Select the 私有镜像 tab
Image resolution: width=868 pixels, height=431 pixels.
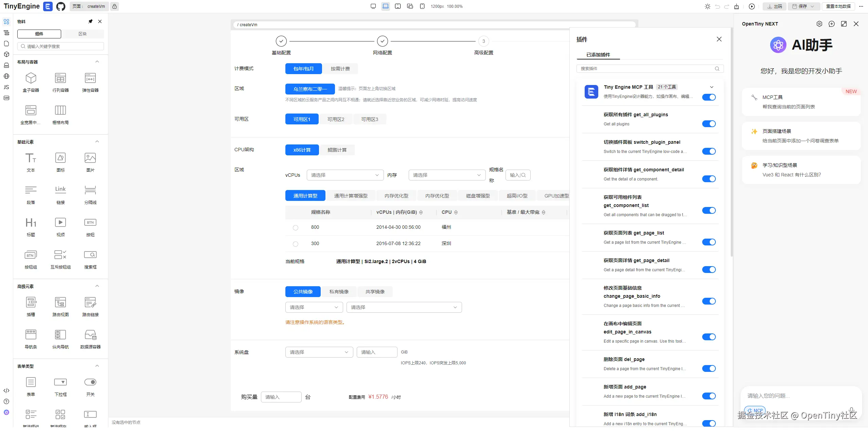point(339,292)
